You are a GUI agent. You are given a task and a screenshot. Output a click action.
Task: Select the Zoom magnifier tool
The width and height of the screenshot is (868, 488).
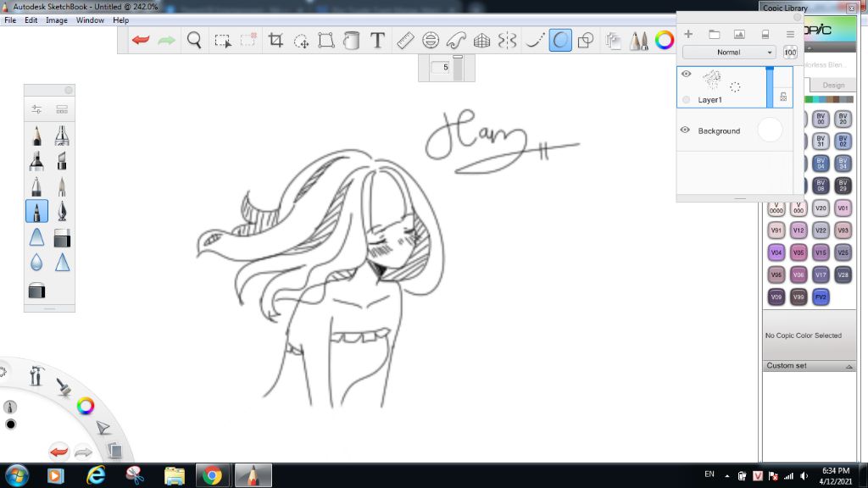tap(194, 41)
